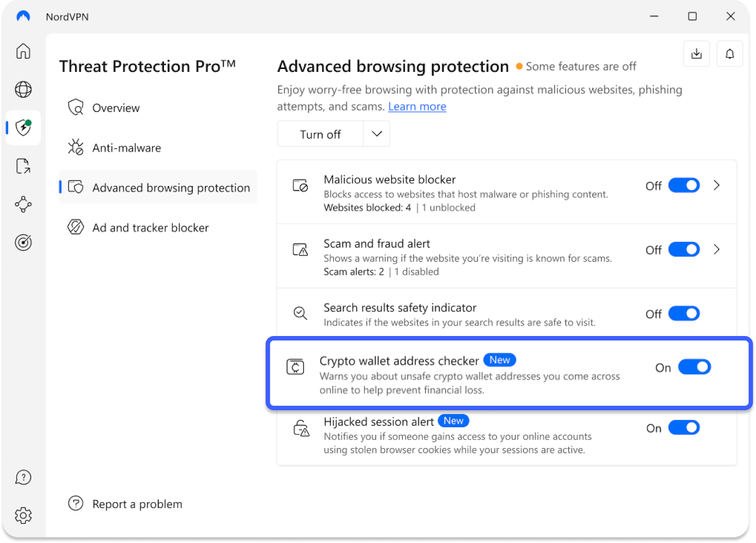Open Meshnet nodes icon in sidebar
756x543 pixels.
coord(23,204)
